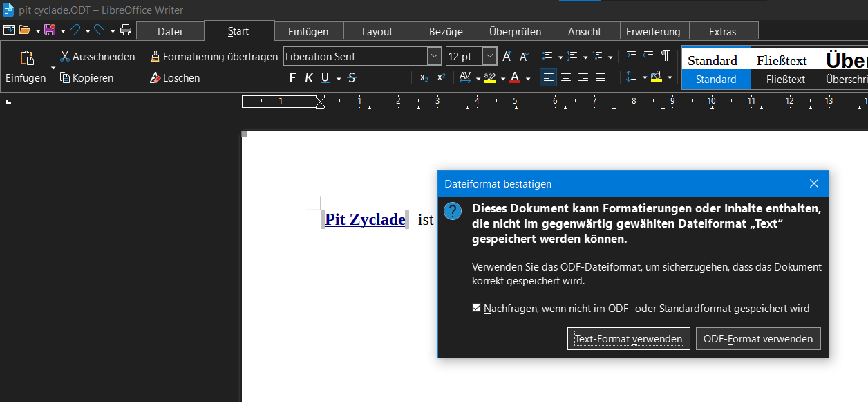Switch to the Start tab
This screenshot has width=868, height=402.
pyautogui.click(x=238, y=30)
